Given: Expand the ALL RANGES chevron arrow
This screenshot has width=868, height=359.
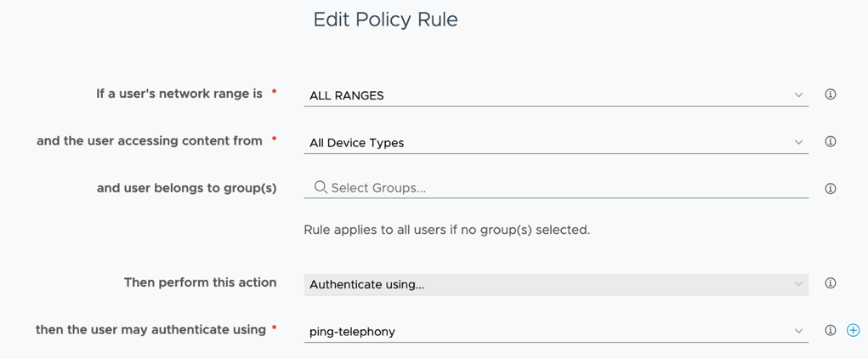Looking at the screenshot, I should click(x=798, y=94).
